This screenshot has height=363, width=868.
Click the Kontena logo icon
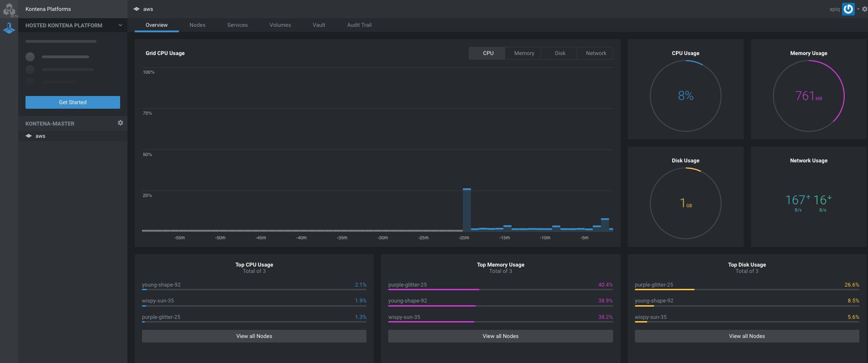click(x=9, y=9)
